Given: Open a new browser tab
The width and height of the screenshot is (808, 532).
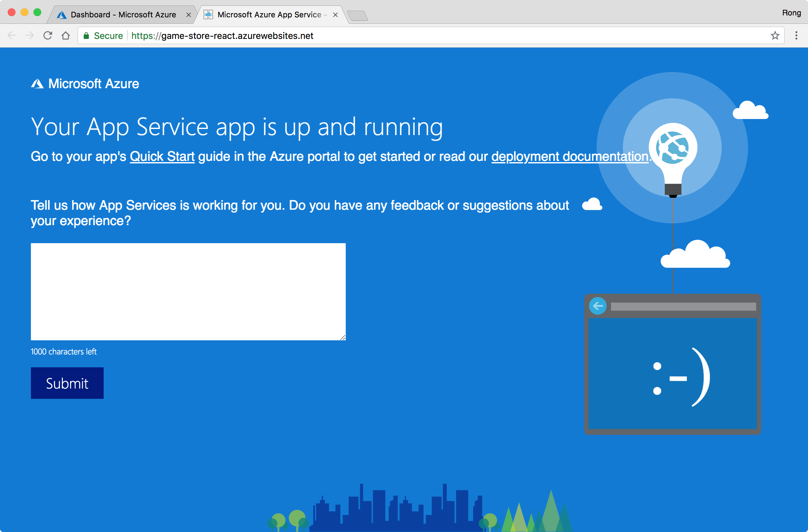Looking at the screenshot, I should pos(357,16).
